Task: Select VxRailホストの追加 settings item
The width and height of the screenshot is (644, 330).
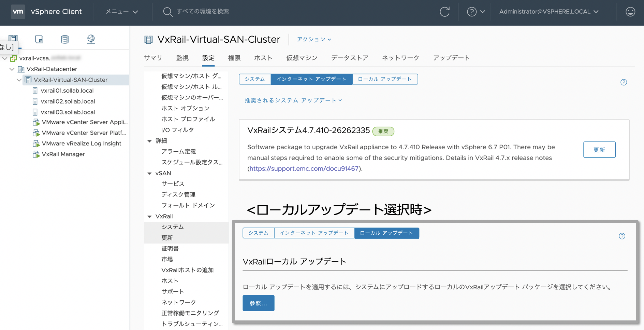Action: (188, 270)
